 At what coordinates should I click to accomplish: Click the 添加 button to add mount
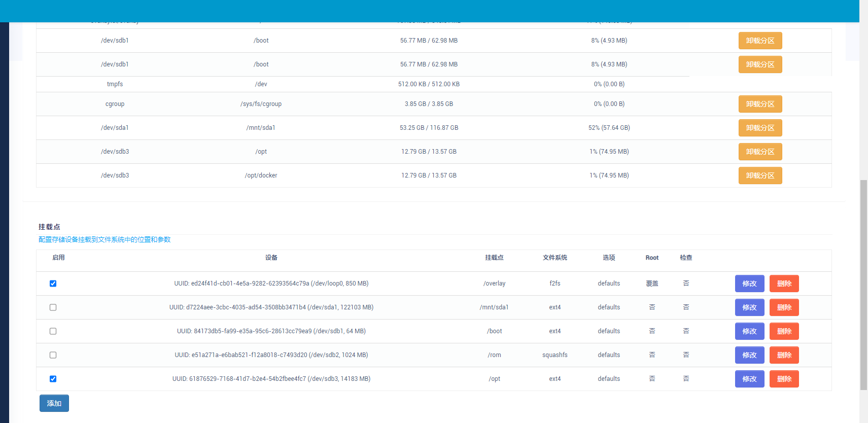pos(54,403)
